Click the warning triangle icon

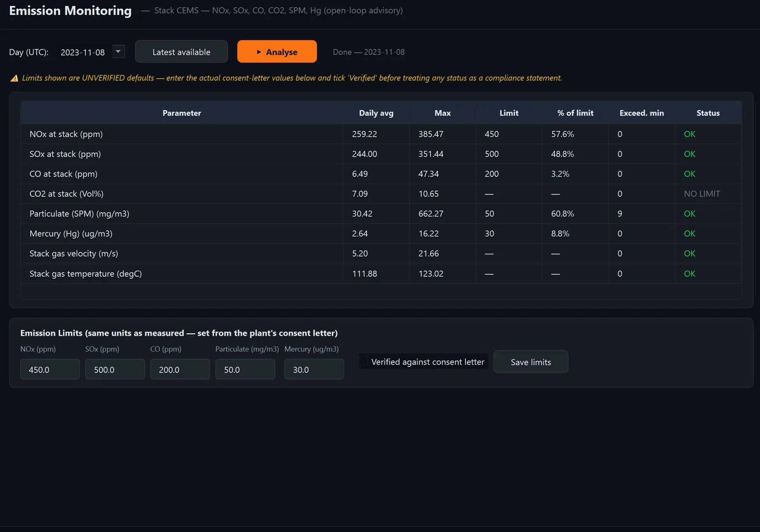(14, 78)
